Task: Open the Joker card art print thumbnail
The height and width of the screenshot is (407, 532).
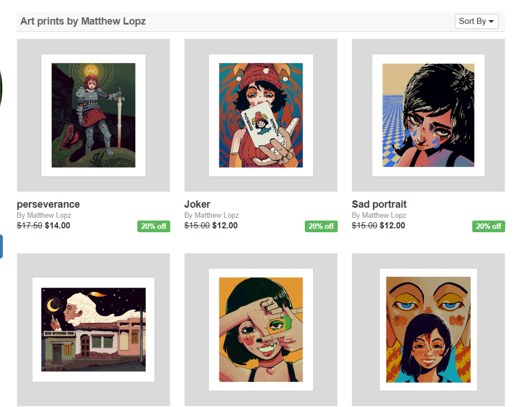Action: pos(261,115)
